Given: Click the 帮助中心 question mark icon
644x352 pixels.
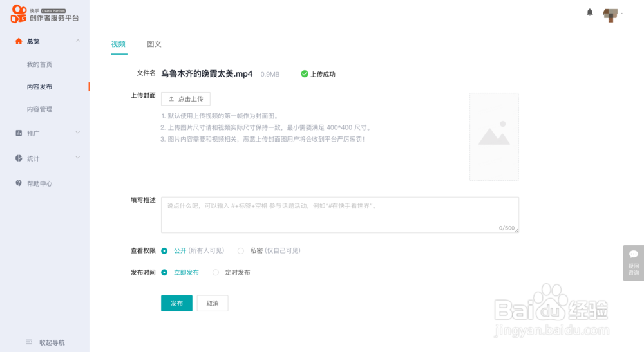Looking at the screenshot, I should click(19, 183).
